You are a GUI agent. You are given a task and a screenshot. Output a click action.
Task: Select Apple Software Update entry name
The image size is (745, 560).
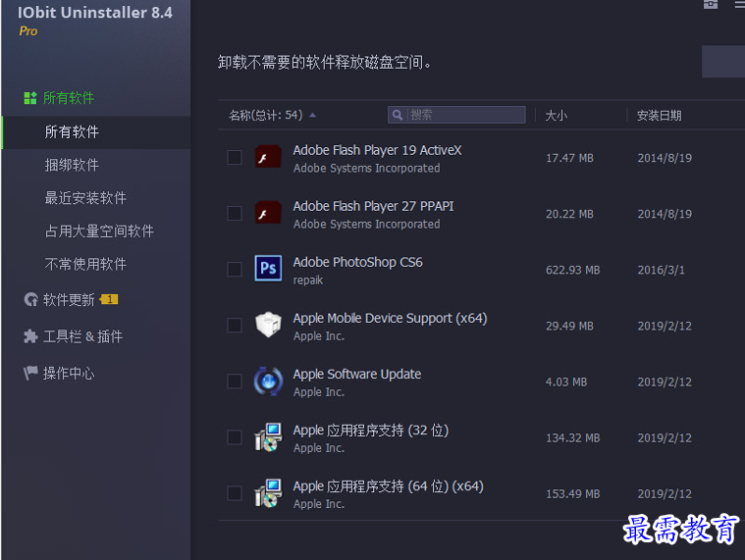(357, 375)
